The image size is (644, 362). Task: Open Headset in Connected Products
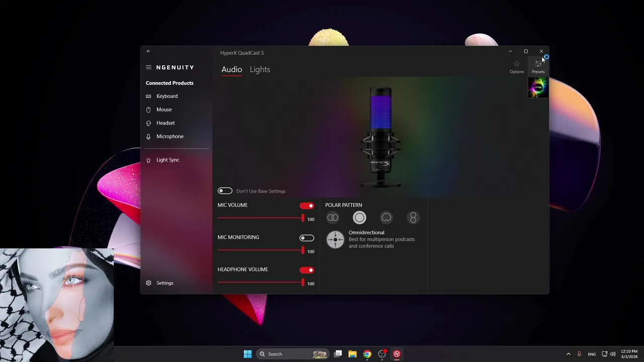pos(166,123)
